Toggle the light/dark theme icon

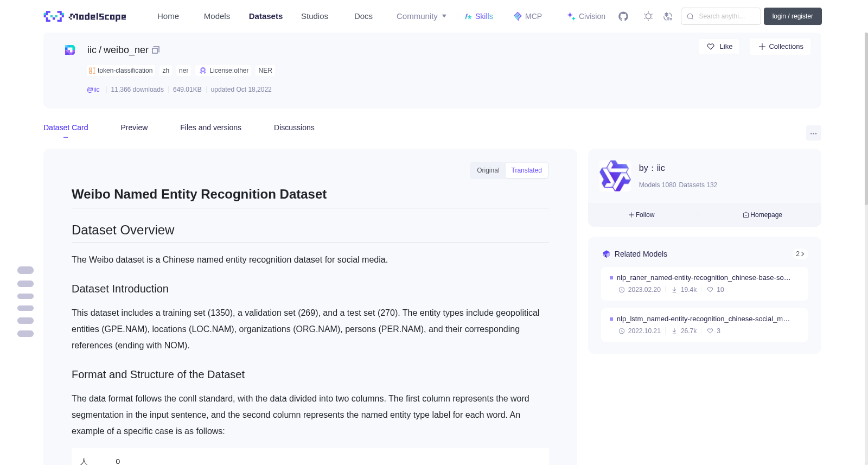coord(648,16)
